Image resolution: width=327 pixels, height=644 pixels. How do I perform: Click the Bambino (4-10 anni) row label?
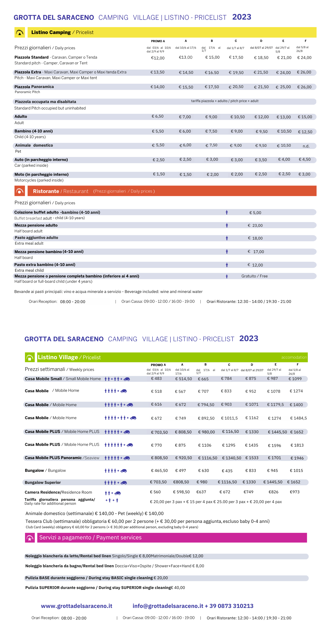point(34,131)
